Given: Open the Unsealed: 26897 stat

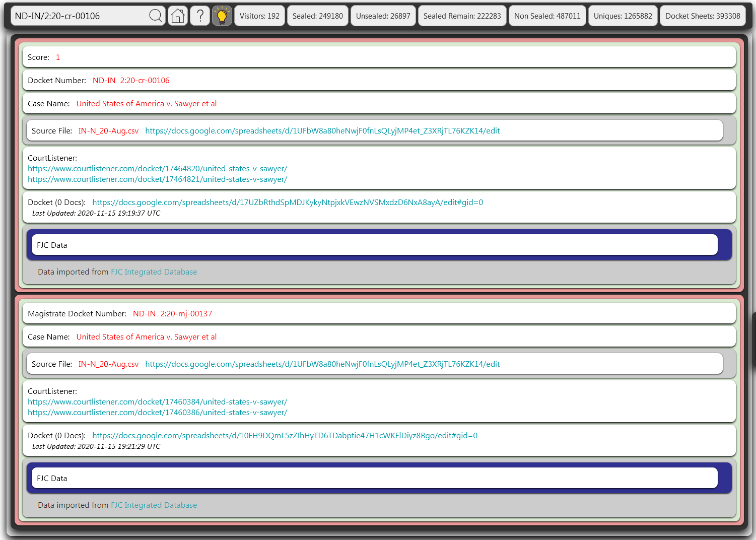Looking at the screenshot, I should pos(383,16).
